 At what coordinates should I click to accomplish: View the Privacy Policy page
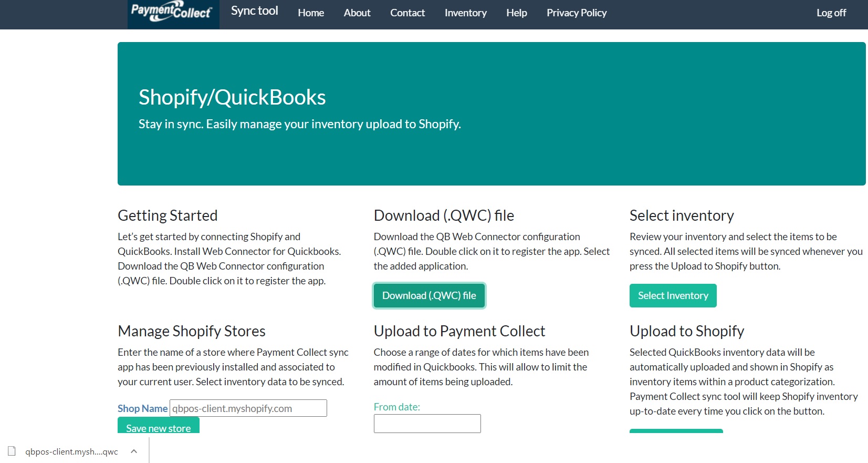click(577, 13)
